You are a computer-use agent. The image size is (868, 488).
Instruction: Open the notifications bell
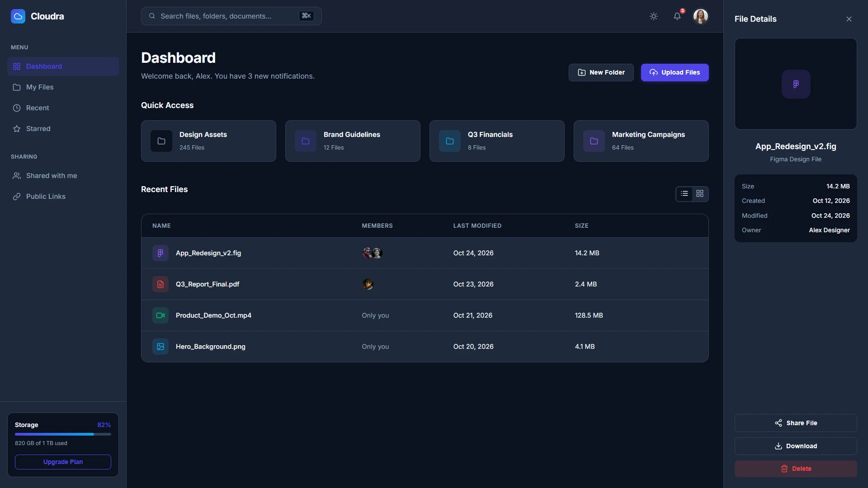click(677, 16)
